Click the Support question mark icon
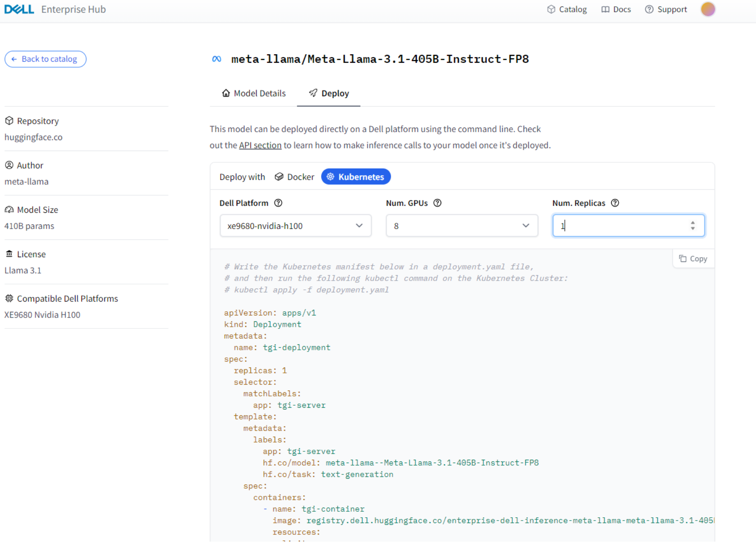756x542 pixels. (x=649, y=9)
